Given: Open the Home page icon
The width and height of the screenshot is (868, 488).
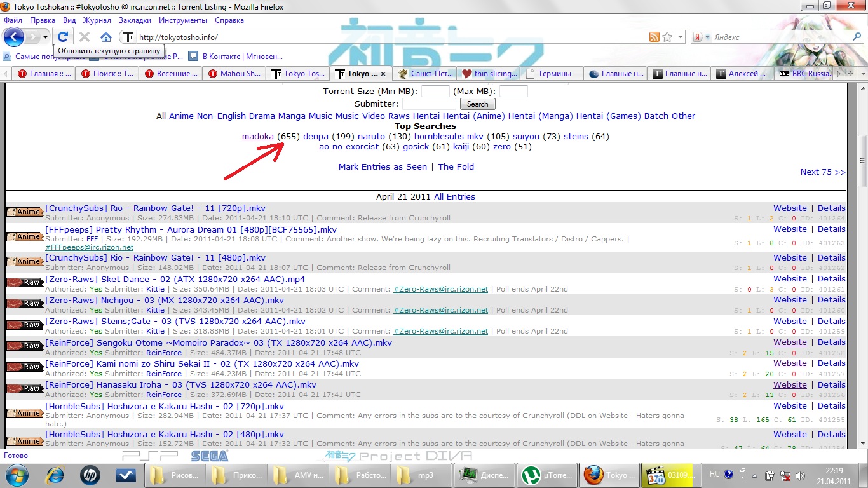Looking at the screenshot, I should 105,37.
